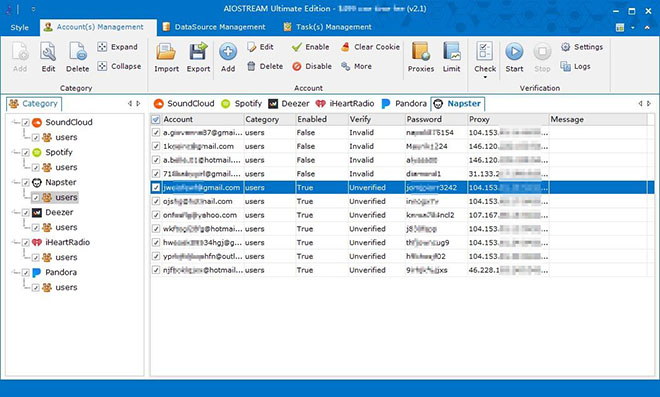Screen dimensions: 660x397
Task: Click the Account Delete trash button
Action: tap(265, 66)
